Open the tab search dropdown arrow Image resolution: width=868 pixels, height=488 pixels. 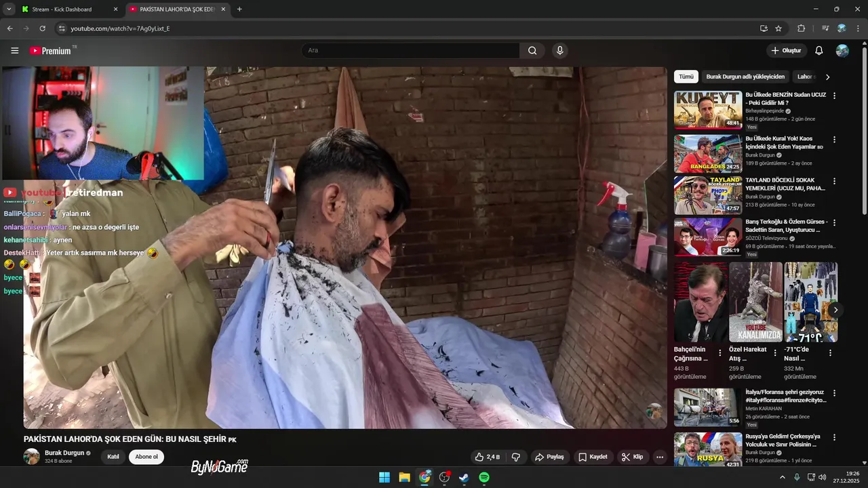[9, 9]
